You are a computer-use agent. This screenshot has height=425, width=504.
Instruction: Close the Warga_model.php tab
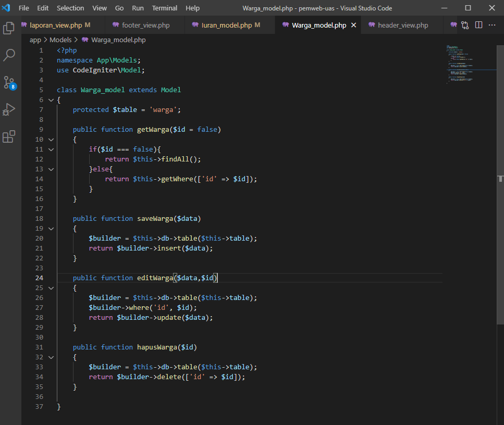tap(353, 24)
